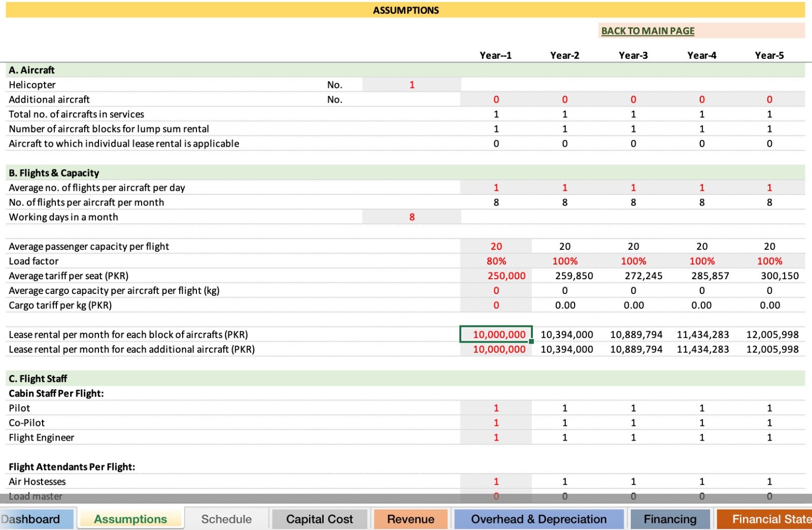Select Year-3 Average tariff value 272,245
The image size is (812, 530).
click(643, 276)
